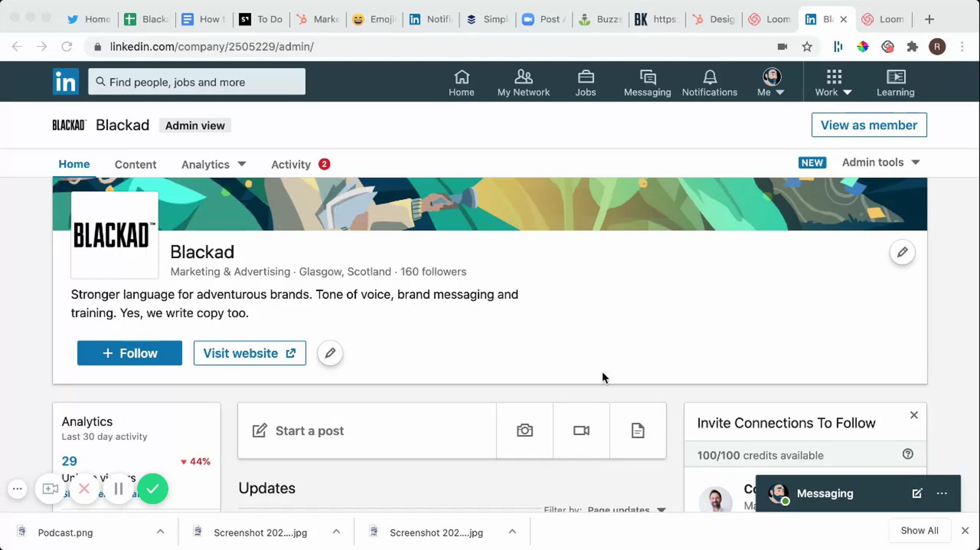Expand options for the first Screenshot download
This screenshot has width=980, height=550.
[336, 532]
